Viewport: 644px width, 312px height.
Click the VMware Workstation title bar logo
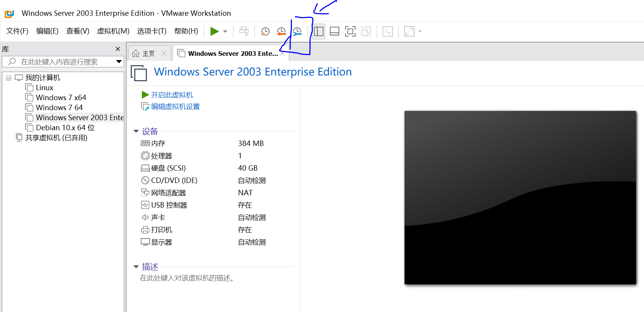coord(9,14)
